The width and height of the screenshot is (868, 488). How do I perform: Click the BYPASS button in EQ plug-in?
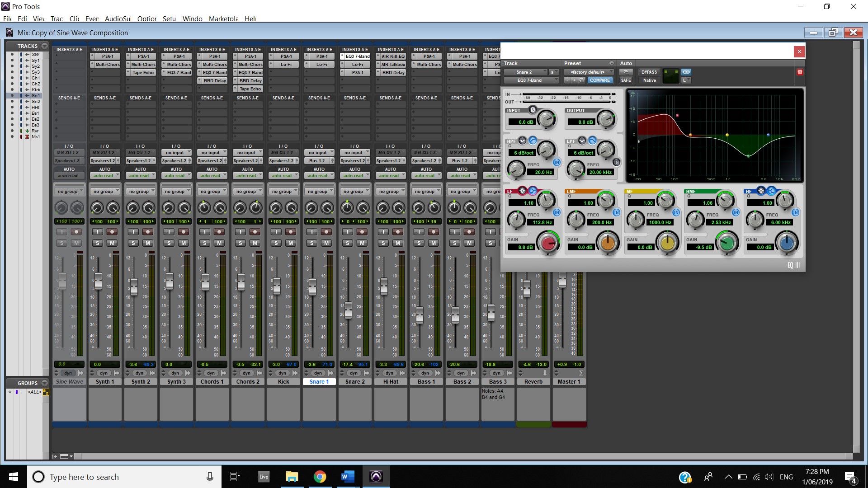[649, 72]
